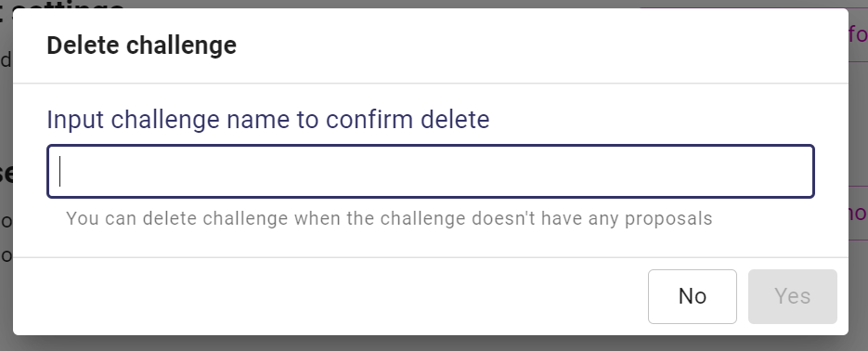The height and width of the screenshot is (351, 868).
Task: Select the 'Delete challenge' dialog title
Action: [x=142, y=45]
